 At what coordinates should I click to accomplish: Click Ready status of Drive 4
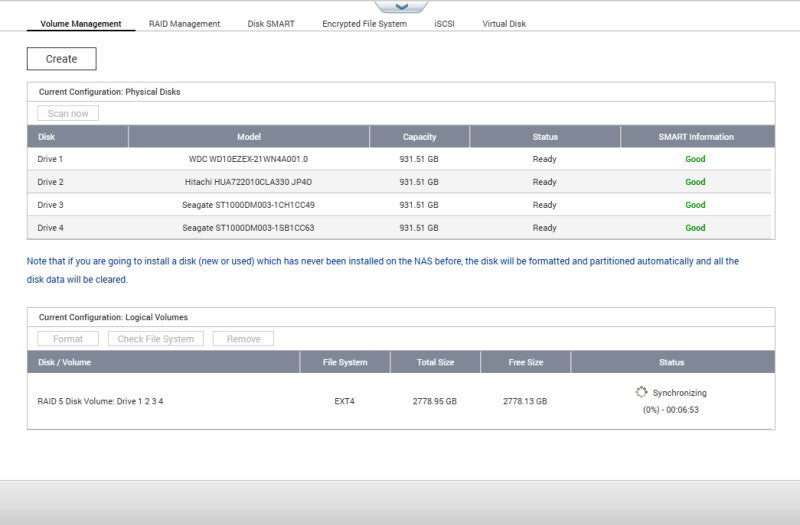[544, 228]
